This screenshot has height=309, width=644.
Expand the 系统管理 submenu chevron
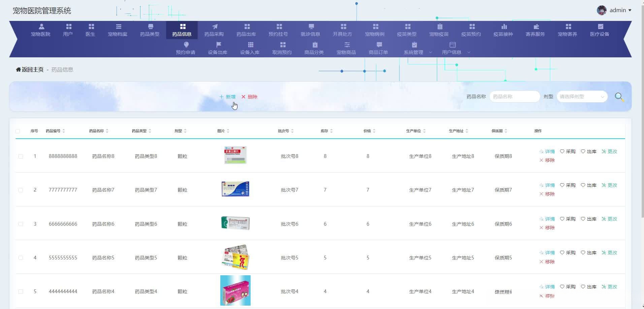(x=430, y=52)
